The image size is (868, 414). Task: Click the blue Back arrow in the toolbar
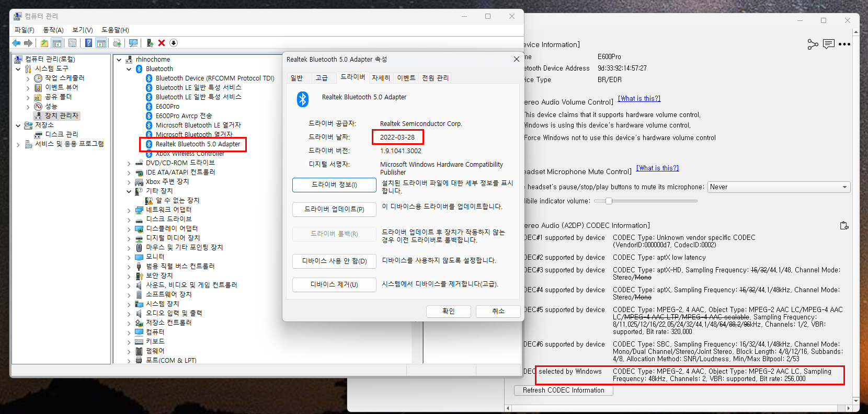16,43
